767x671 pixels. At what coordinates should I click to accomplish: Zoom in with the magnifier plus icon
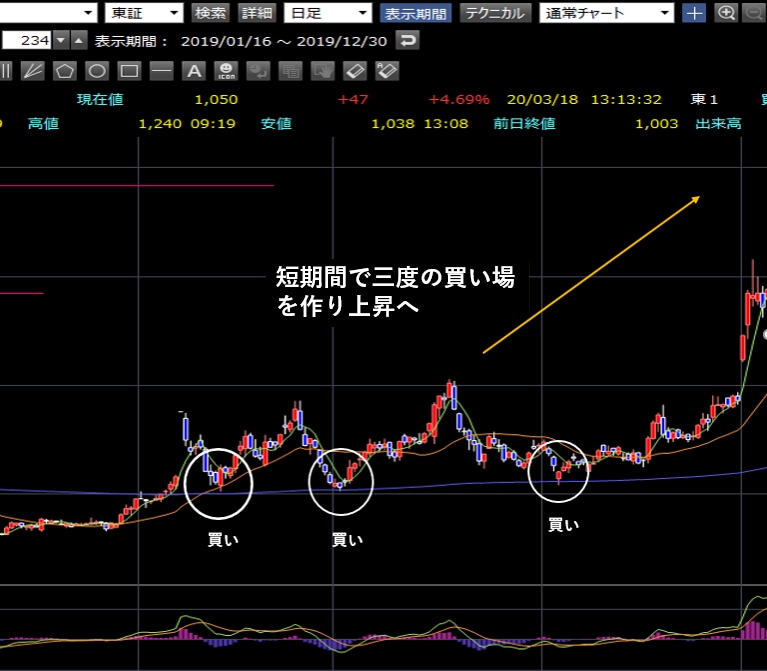[x=726, y=13]
